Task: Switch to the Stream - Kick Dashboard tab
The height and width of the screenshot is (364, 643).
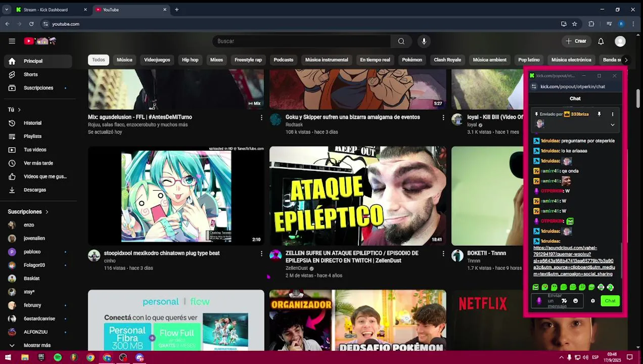Action: click(52, 10)
